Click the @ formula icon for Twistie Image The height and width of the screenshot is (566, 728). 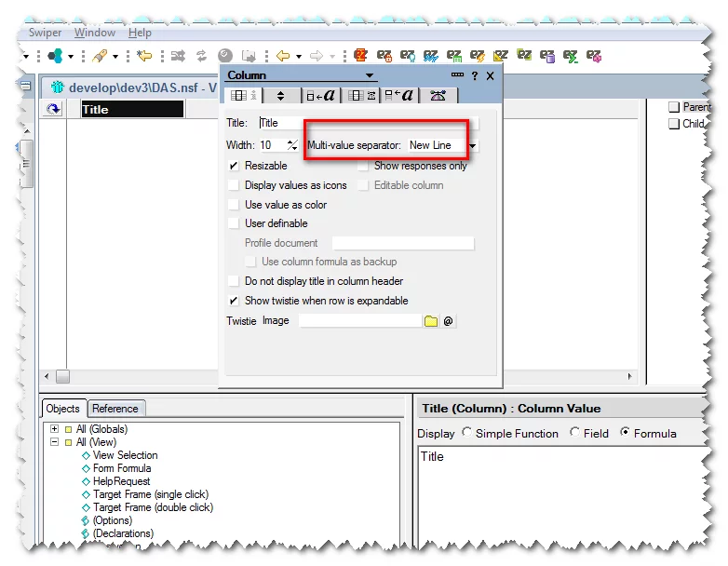448,321
